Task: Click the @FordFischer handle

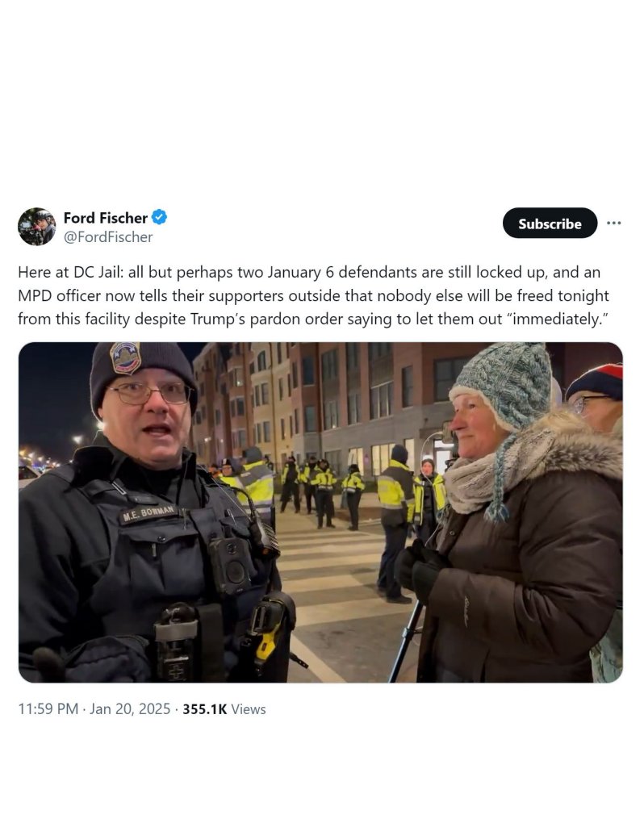Action: (108, 236)
